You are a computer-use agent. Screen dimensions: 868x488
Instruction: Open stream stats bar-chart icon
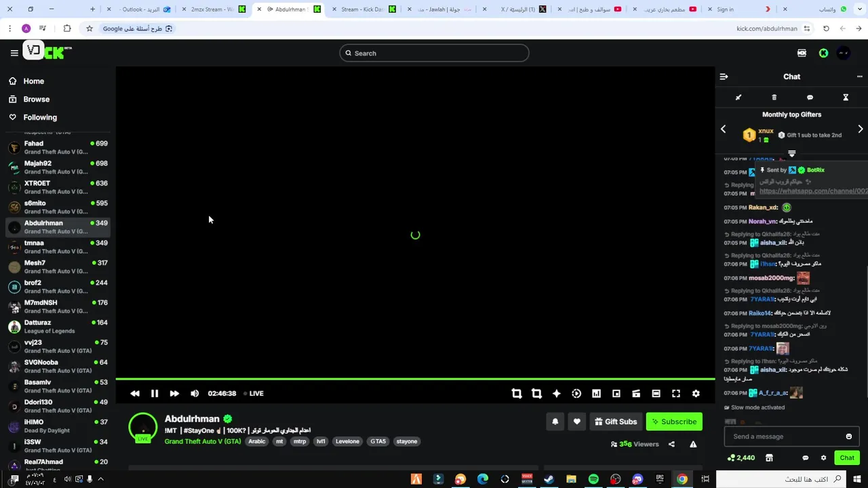[596, 393]
